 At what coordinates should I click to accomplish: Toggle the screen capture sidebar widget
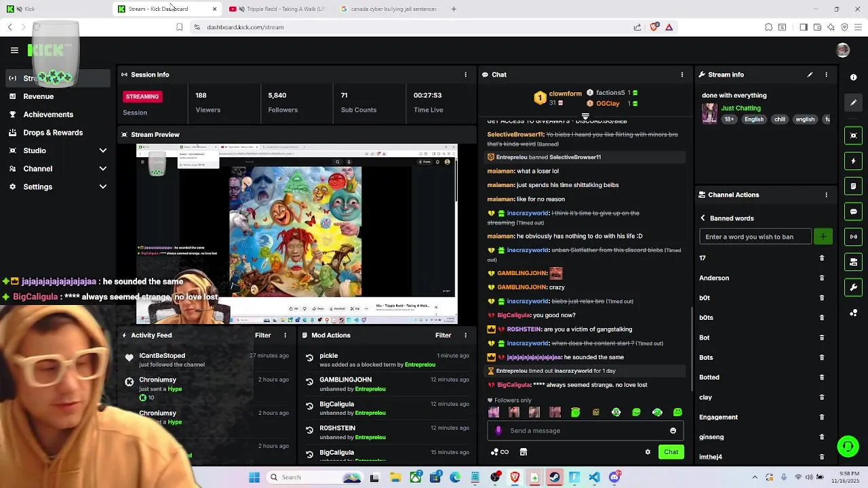[x=854, y=136]
